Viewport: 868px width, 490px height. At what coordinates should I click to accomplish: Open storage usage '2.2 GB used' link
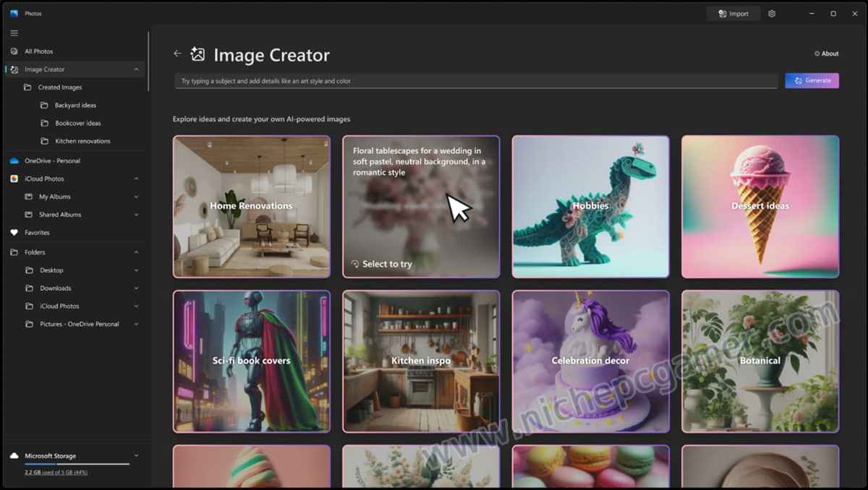[x=56, y=472]
